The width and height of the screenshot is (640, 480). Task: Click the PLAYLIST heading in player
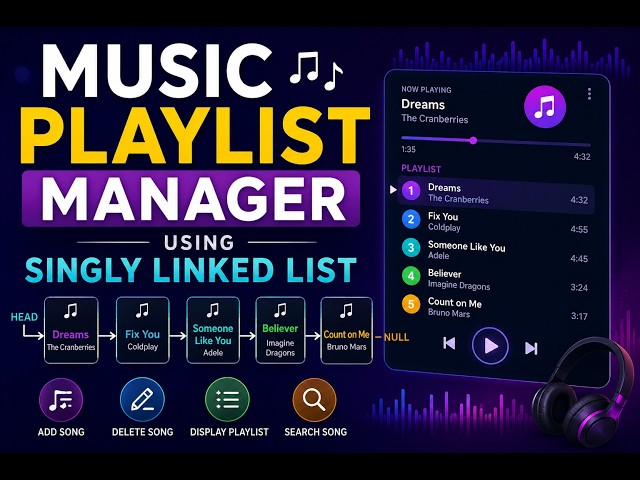pyautogui.click(x=421, y=169)
